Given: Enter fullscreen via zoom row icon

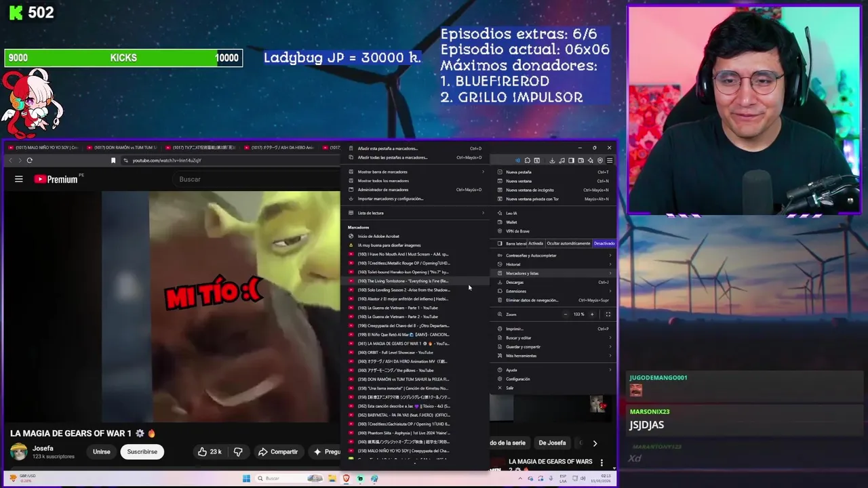Looking at the screenshot, I should tap(608, 314).
